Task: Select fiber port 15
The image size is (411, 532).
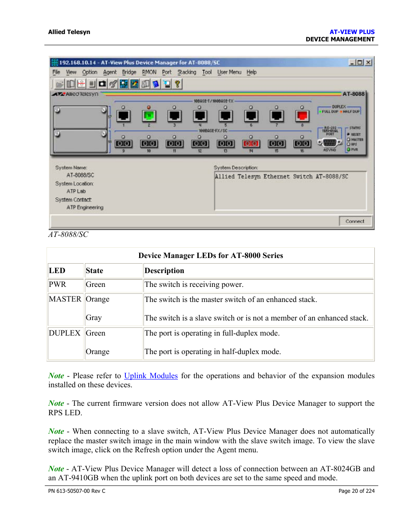Action: (277, 143)
